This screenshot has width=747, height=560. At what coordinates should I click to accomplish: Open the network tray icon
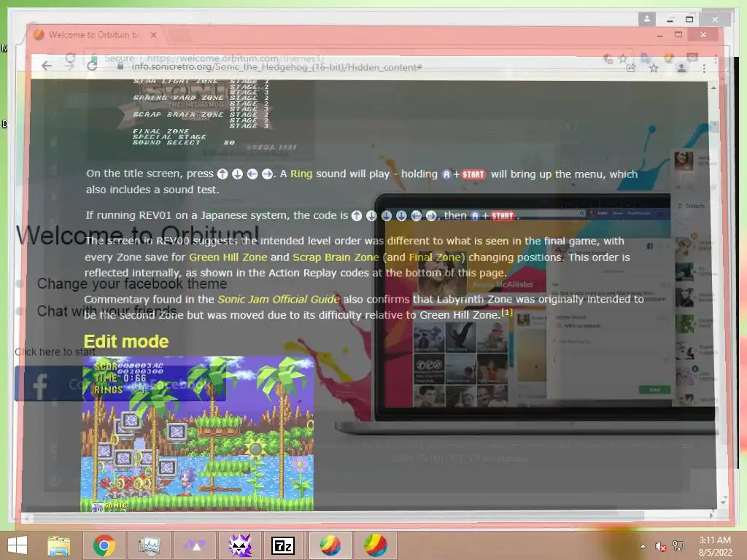point(678,546)
